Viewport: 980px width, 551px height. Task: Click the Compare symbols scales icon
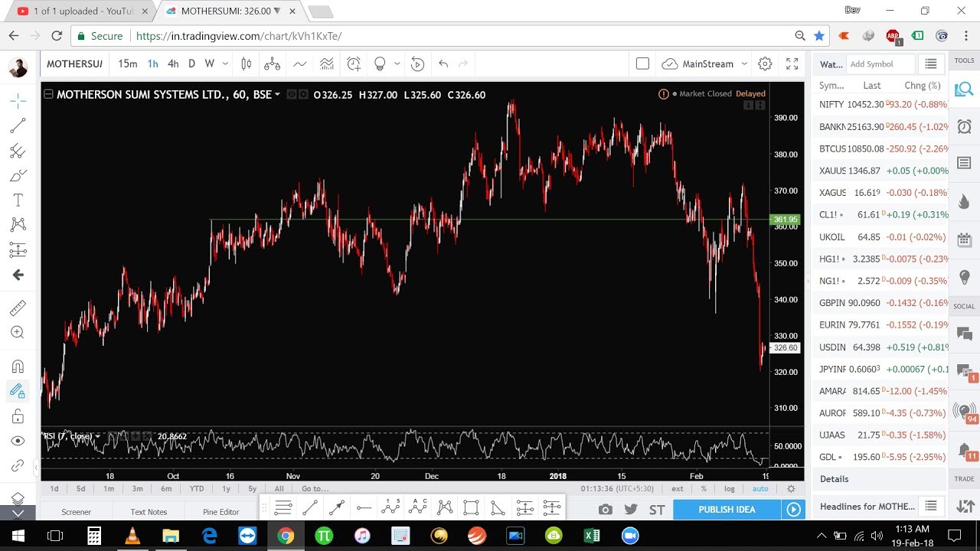[273, 64]
